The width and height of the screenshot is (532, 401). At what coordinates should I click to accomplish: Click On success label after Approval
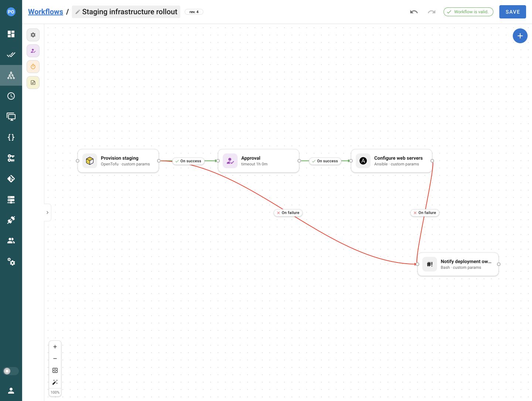tap(325, 161)
